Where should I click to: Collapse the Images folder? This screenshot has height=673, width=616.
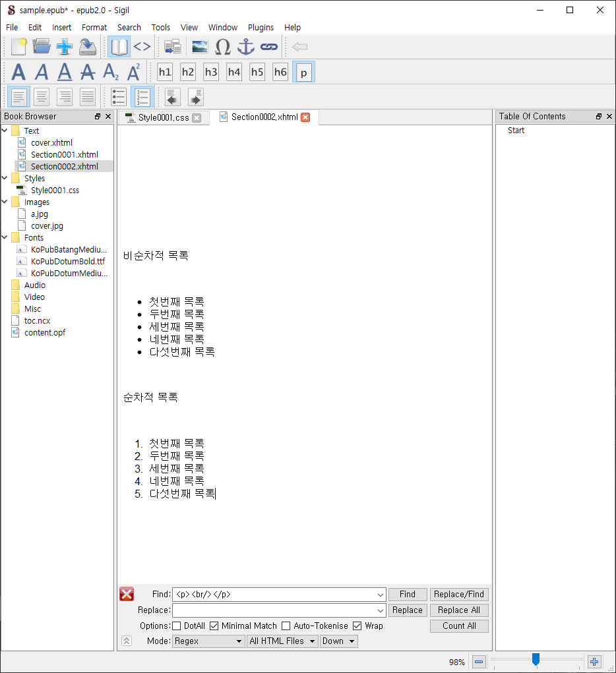click(x=5, y=201)
